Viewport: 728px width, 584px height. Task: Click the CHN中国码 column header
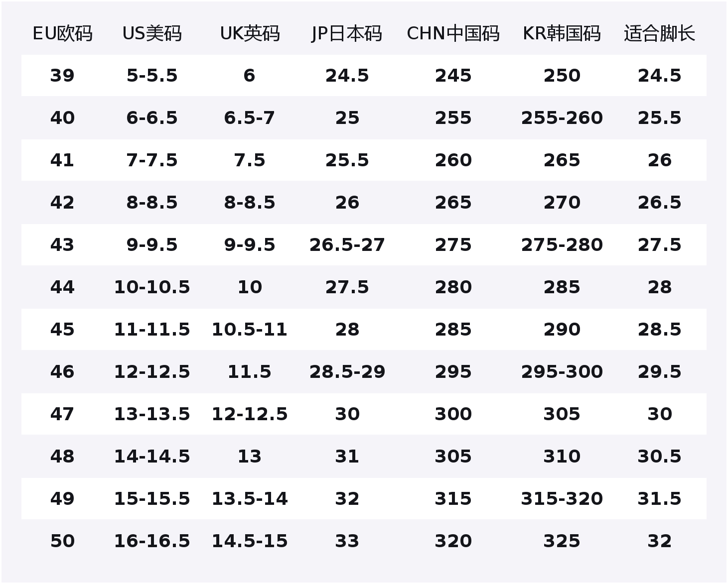coord(453,34)
